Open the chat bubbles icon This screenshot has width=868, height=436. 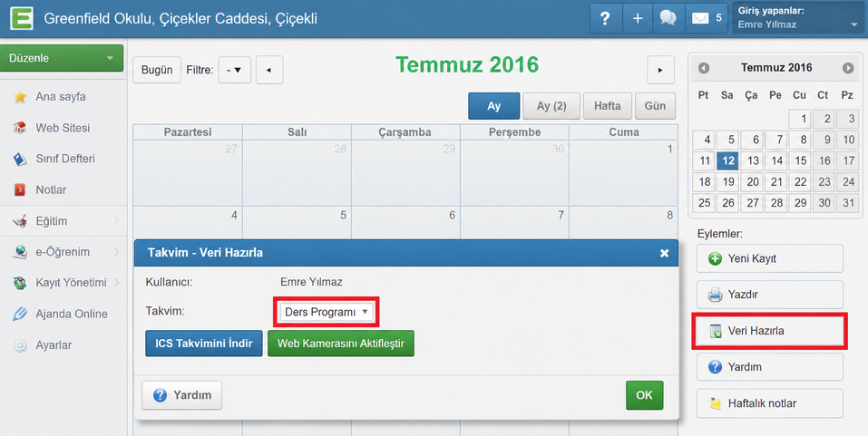[x=668, y=18]
